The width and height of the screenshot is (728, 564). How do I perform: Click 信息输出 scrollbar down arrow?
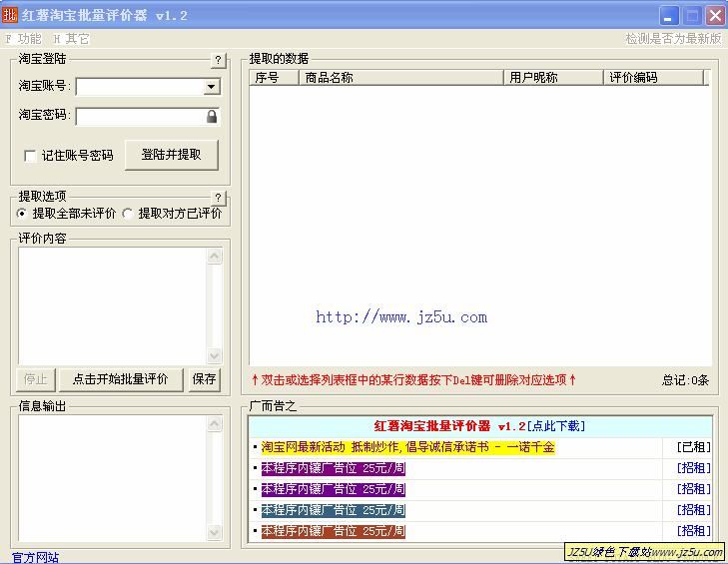point(214,532)
